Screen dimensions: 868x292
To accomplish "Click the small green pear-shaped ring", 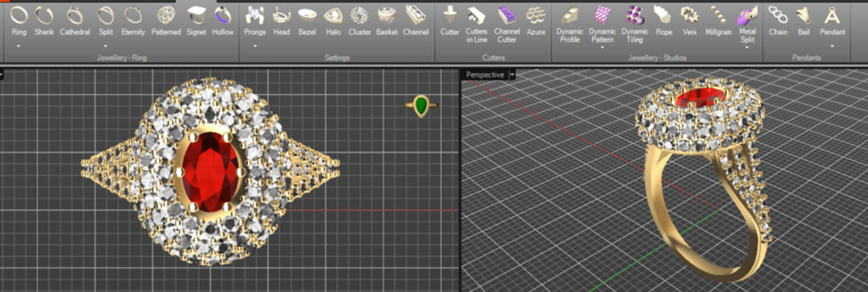I will [421, 106].
